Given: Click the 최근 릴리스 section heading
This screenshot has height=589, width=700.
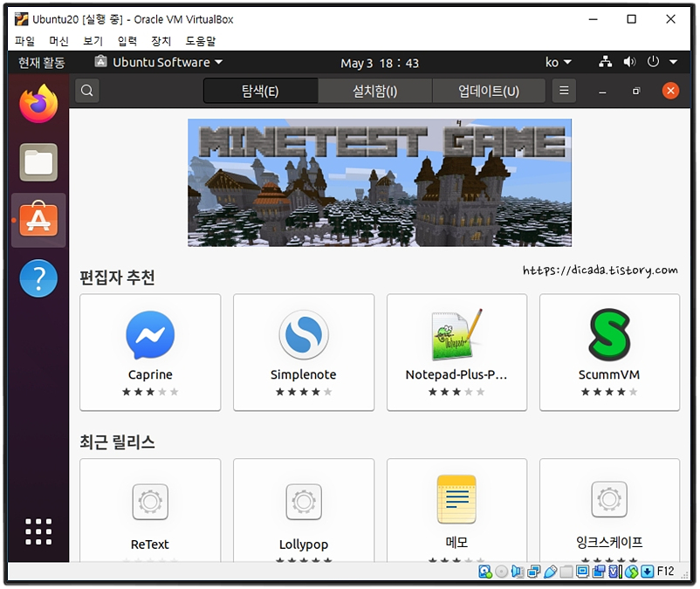Looking at the screenshot, I should [x=118, y=442].
